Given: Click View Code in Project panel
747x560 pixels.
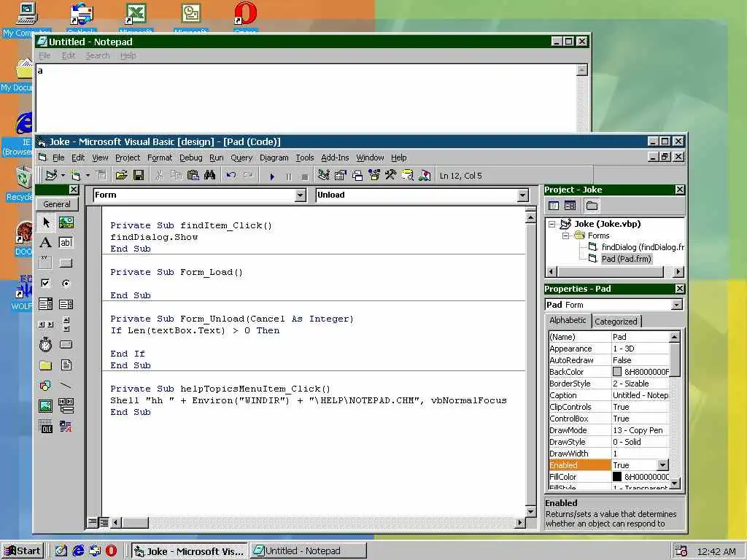Looking at the screenshot, I should 554,206.
